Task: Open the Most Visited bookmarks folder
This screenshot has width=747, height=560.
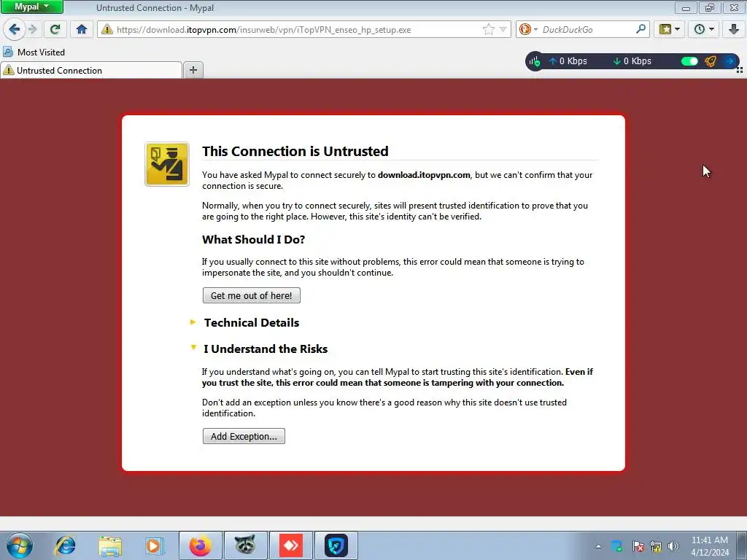Action: click(34, 52)
